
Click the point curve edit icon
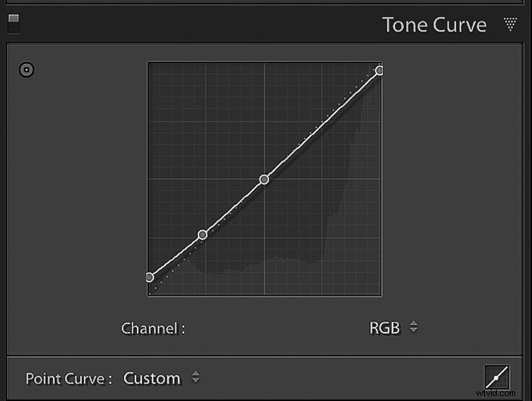(497, 377)
